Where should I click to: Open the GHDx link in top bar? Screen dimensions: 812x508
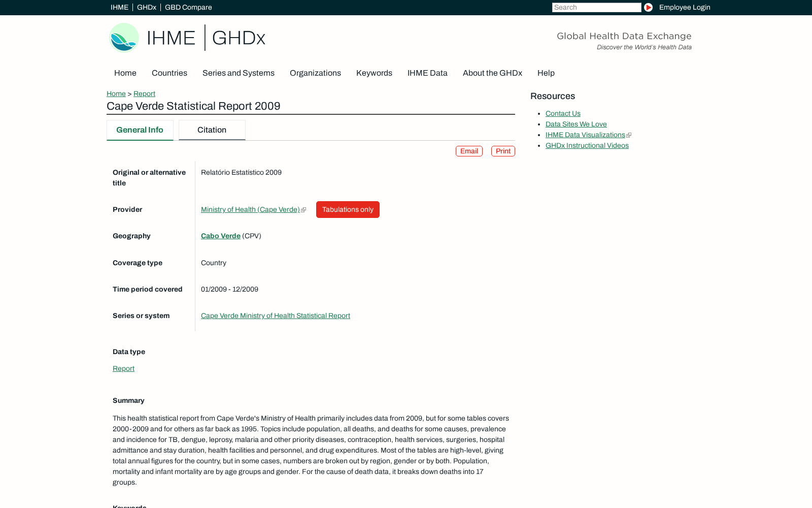pyautogui.click(x=147, y=7)
